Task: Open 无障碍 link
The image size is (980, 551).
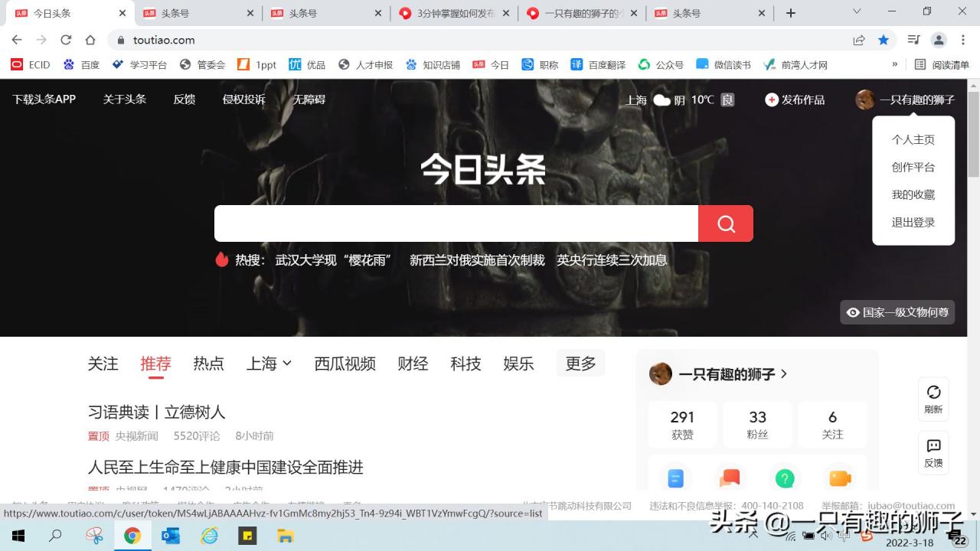Action: point(309,99)
